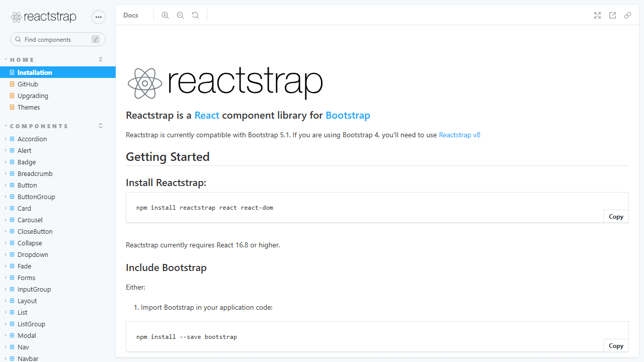The image size is (644, 362).
Task: Click the Accordion component grid icon
Action: coord(13,139)
